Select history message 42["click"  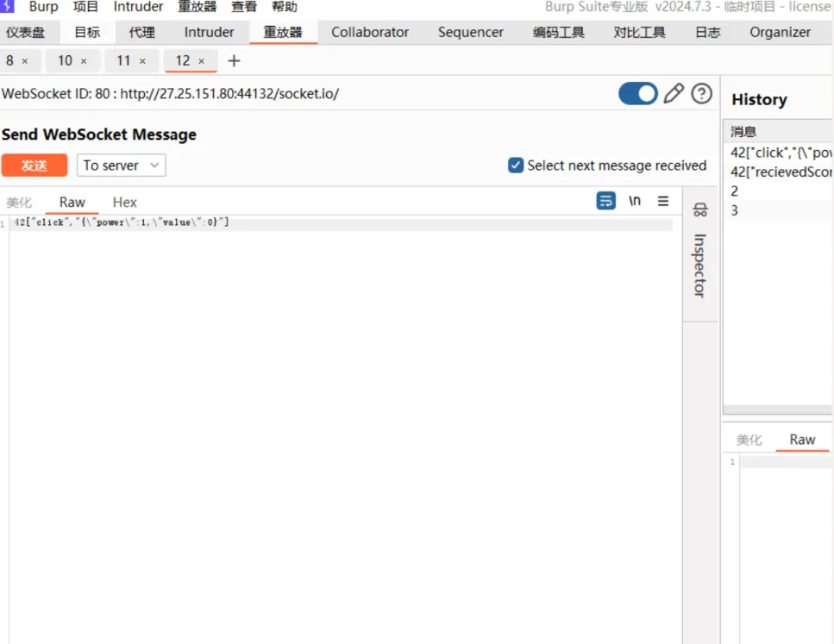pos(779,153)
